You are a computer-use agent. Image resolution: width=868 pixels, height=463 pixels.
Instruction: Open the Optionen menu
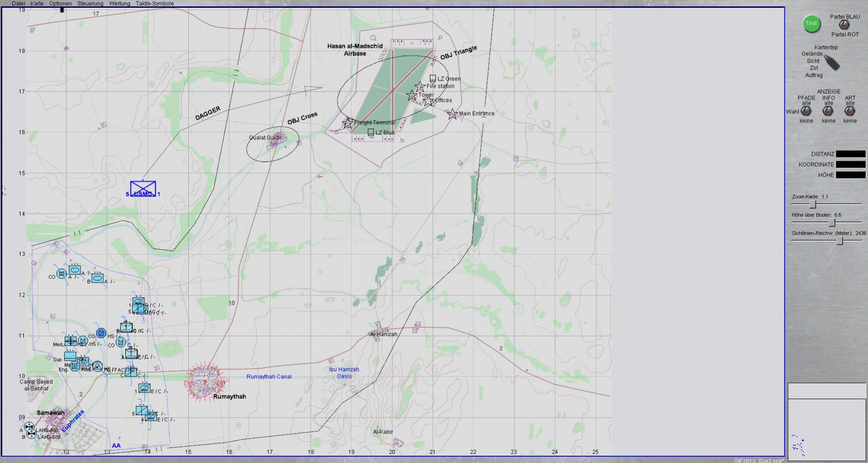[60, 4]
